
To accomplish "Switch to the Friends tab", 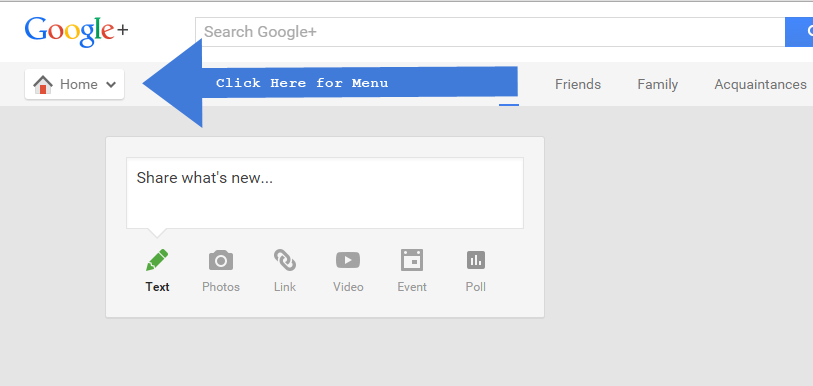I will [578, 84].
